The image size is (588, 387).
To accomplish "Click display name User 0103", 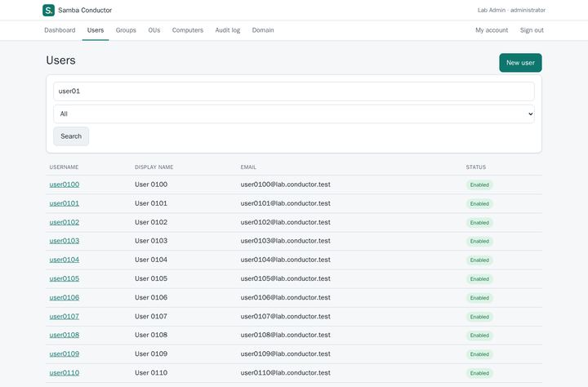I will 151,241.
